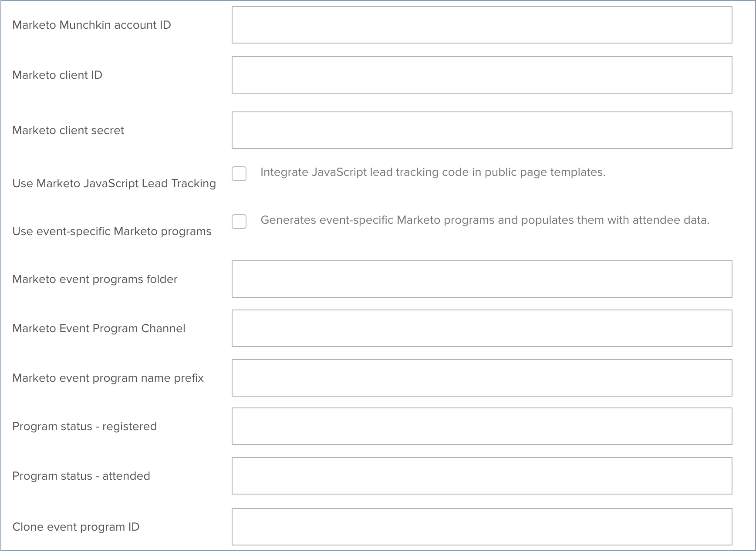
Task: Click the 'Marketo Munchkin account ID' label
Action: [91, 25]
